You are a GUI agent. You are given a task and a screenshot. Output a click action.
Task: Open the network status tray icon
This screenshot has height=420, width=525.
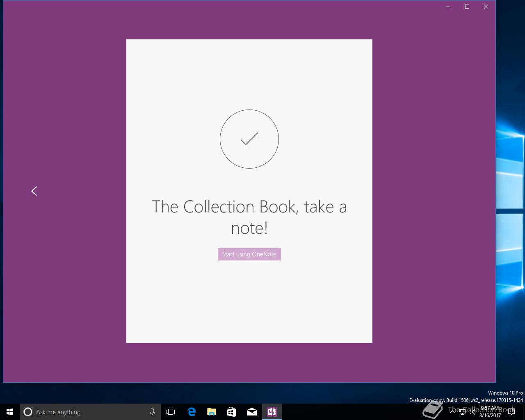coord(462,412)
